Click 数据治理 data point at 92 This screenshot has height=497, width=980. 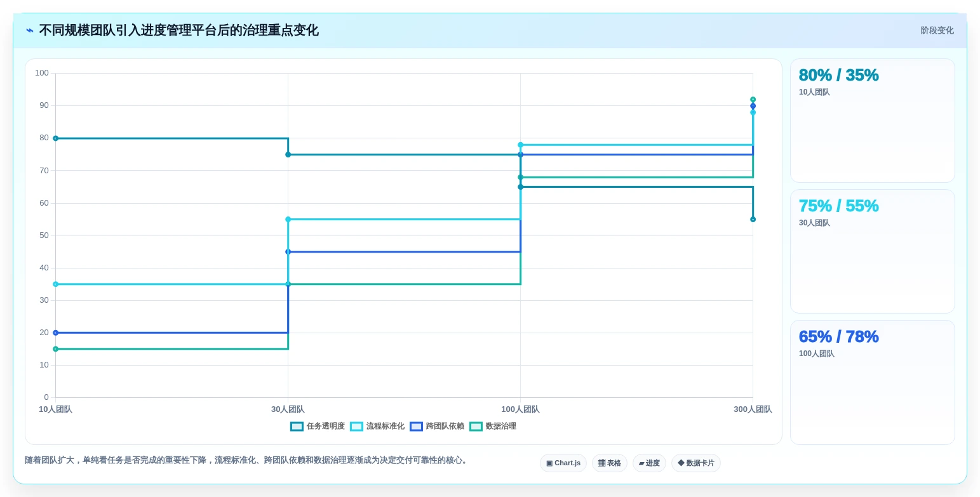coord(753,100)
